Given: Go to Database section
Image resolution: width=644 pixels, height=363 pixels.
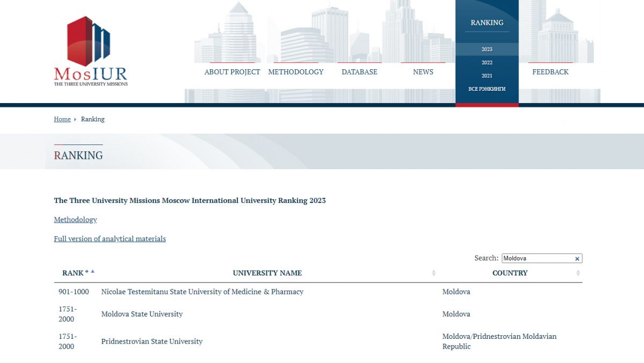Looking at the screenshot, I should click(359, 72).
